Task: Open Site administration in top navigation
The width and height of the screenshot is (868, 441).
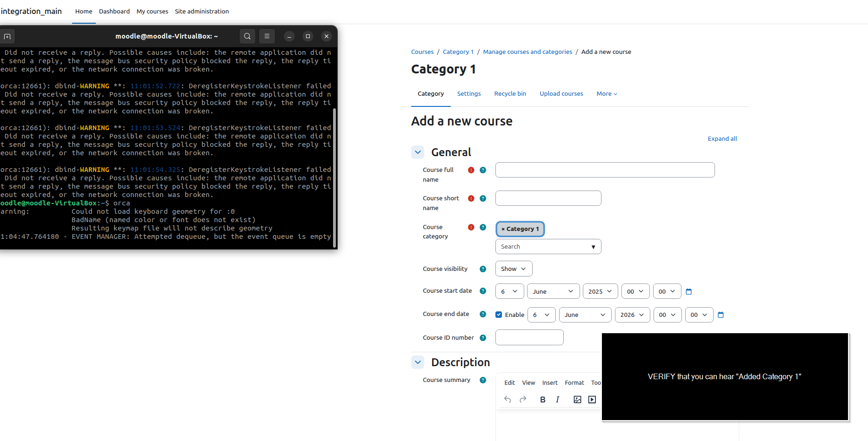Action: click(202, 11)
